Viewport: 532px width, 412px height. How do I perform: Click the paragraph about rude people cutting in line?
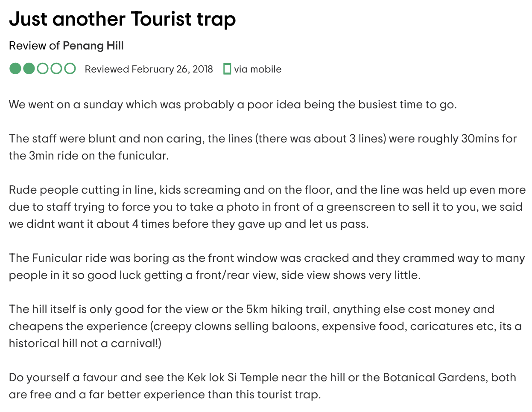click(267, 207)
